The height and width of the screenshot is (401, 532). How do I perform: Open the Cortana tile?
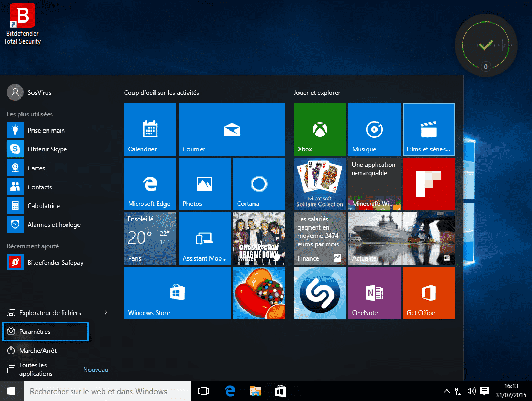(259, 184)
